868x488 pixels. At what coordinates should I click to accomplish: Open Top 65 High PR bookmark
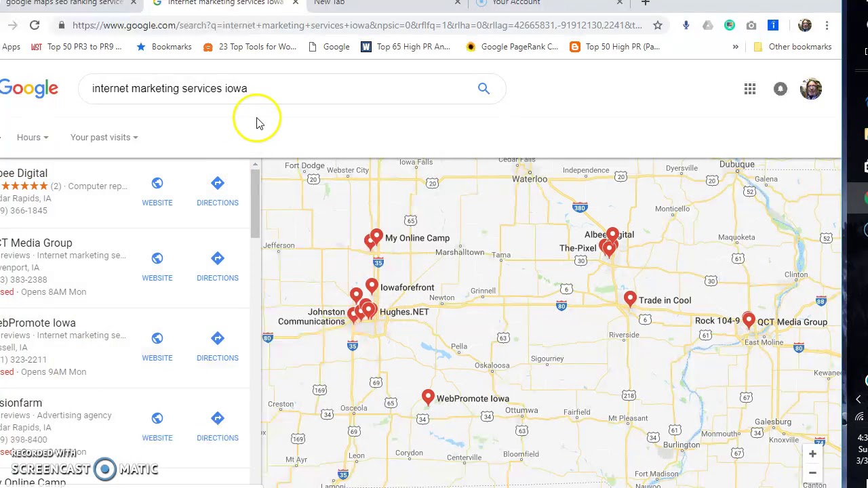[x=406, y=47]
